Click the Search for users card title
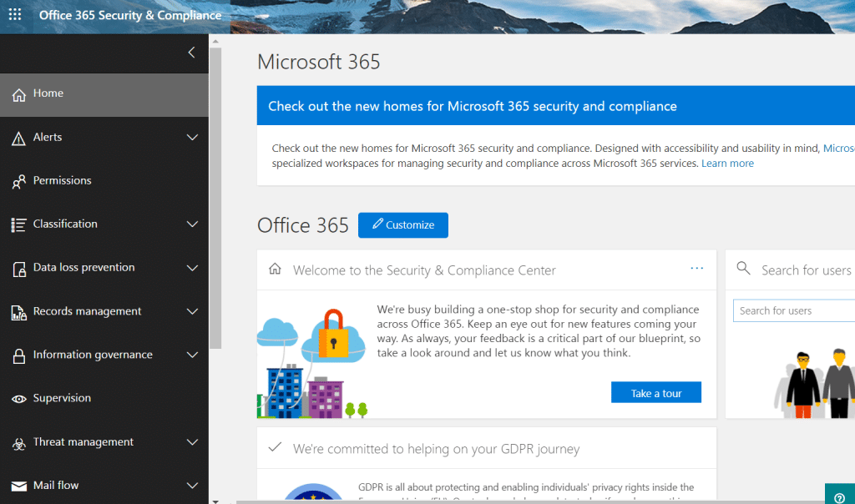 pyautogui.click(x=806, y=270)
